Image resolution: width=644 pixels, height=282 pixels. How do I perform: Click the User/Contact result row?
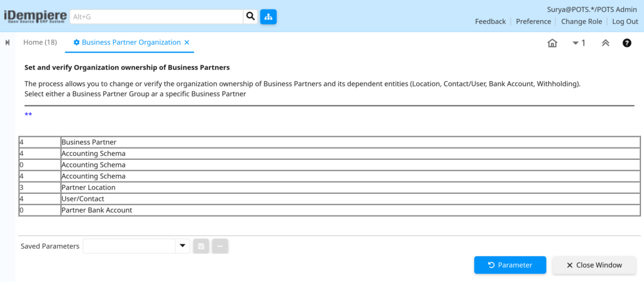click(x=330, y=199)
